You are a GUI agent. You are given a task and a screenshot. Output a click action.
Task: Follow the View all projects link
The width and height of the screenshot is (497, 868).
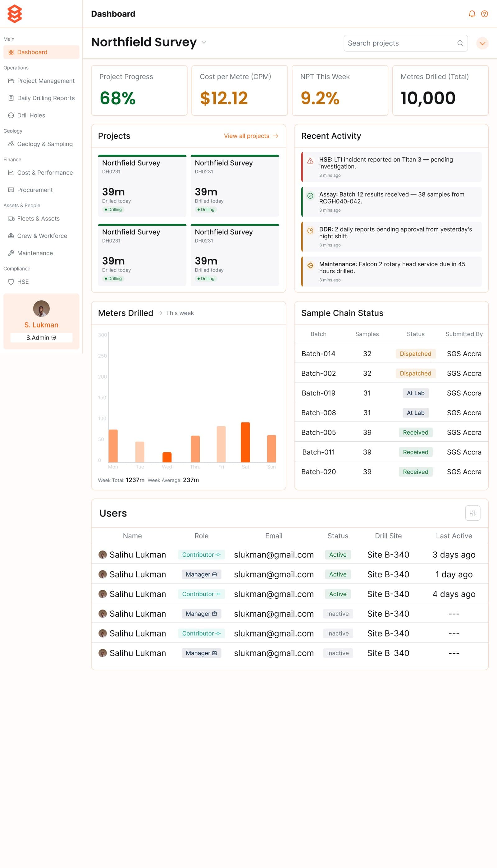(x=251, y=136)
